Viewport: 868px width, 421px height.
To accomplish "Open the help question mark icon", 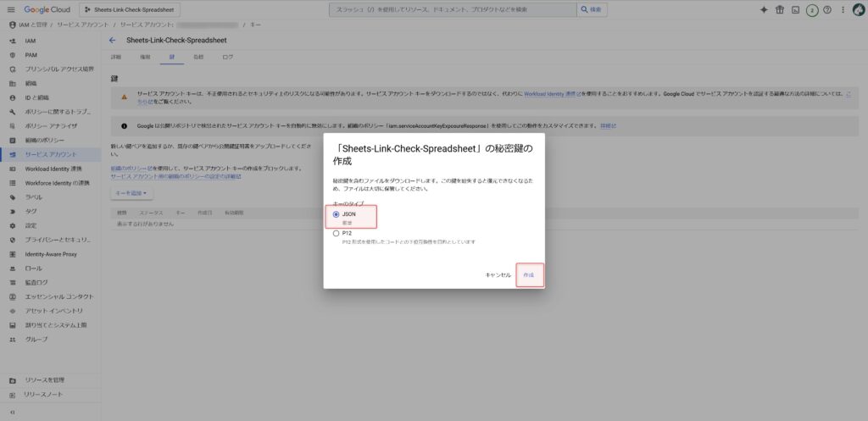I will (826, 9).
